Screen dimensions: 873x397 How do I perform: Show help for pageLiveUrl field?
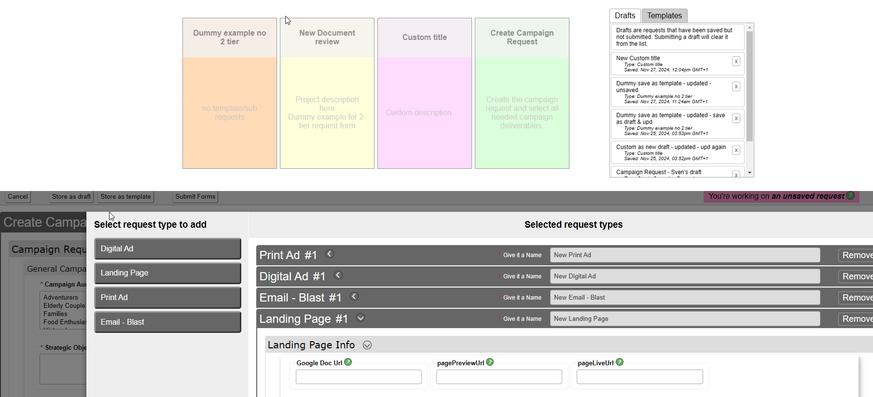click(x=620, y=362)
